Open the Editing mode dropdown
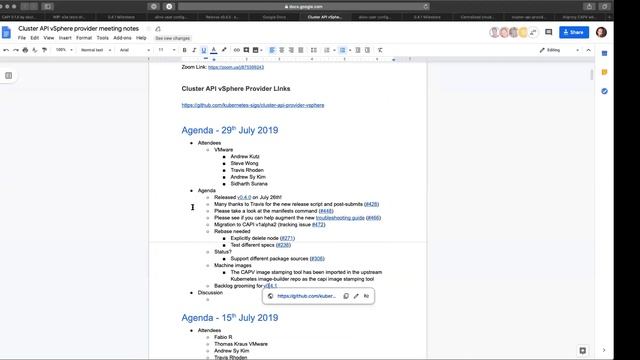 click(559, 50)
